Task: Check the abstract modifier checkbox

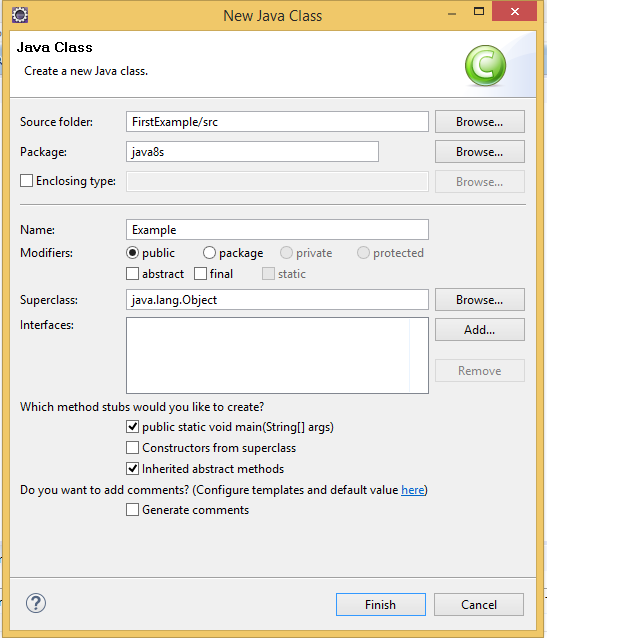Action: [x=132, y=274]
